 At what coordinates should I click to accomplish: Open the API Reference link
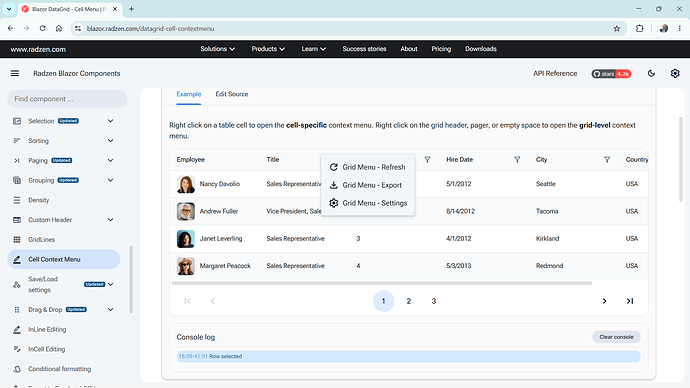click(x=555, y=73)
